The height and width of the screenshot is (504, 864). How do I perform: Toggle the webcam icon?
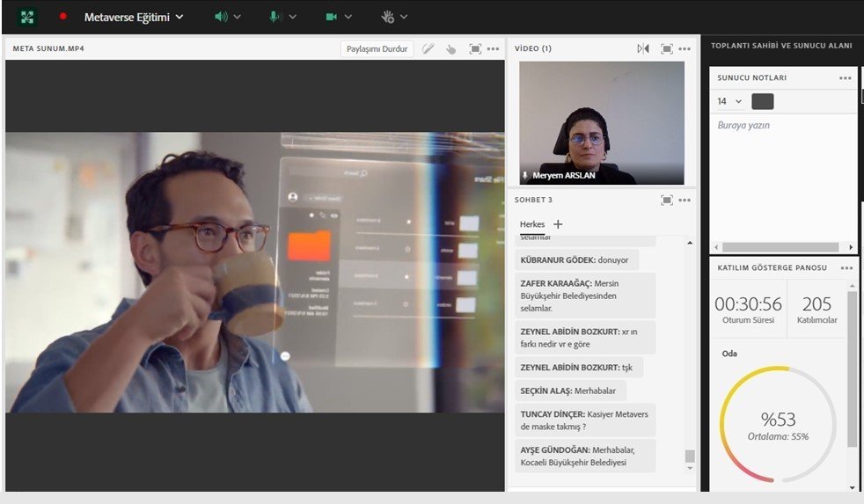click(x=331, y=17)
